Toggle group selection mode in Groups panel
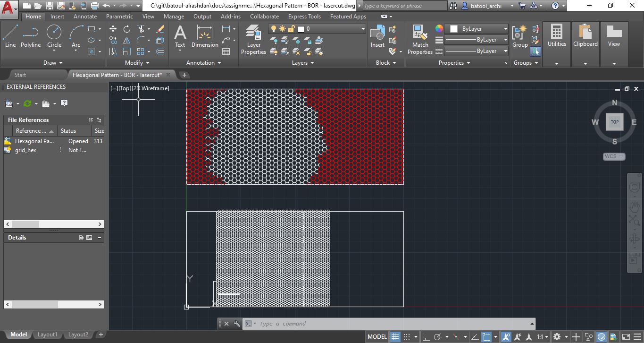644x343 pixels. click(535, 51)
